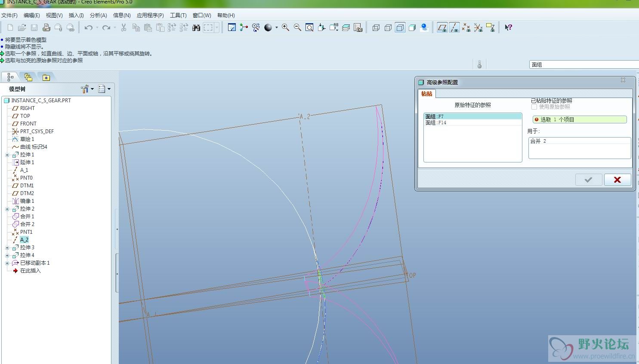Toggle the 使用原始参照 checkbox
The image size is (639, 364).
click(534, 107)
